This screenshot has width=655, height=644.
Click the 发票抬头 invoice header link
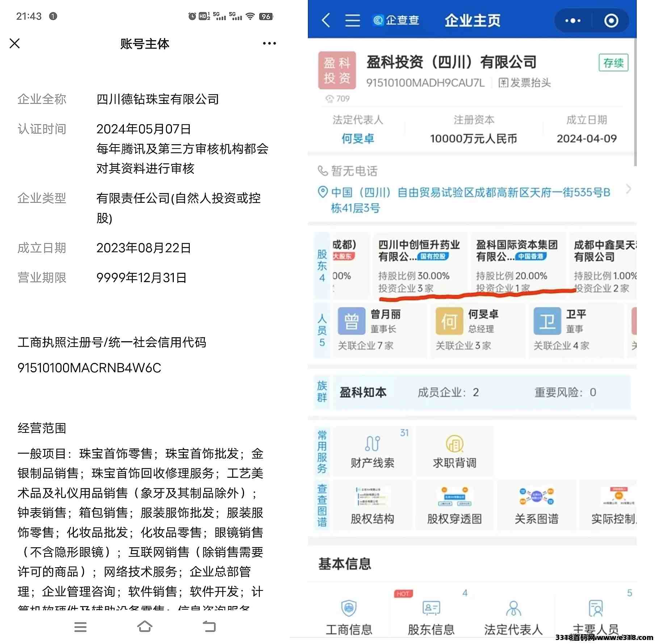point(524,83)
